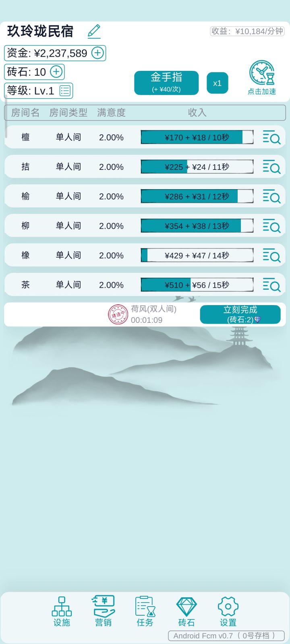Open details for the 柳 room
This screenshot has width=290, height=644.
[x=271, y=226]
